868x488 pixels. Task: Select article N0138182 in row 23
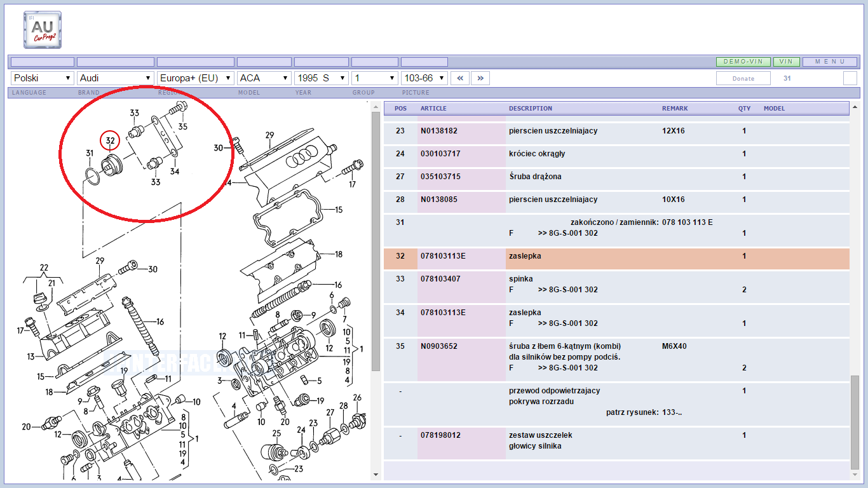tap(439, 131)
